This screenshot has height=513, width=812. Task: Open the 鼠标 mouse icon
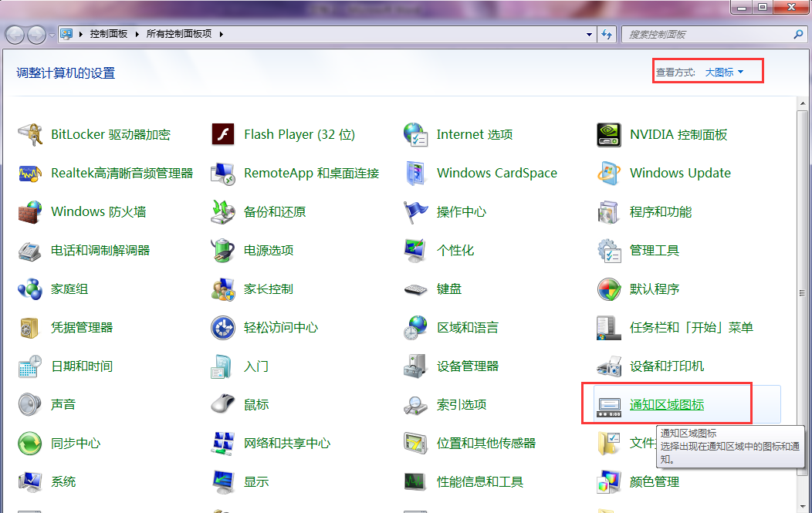click(223, 405)
